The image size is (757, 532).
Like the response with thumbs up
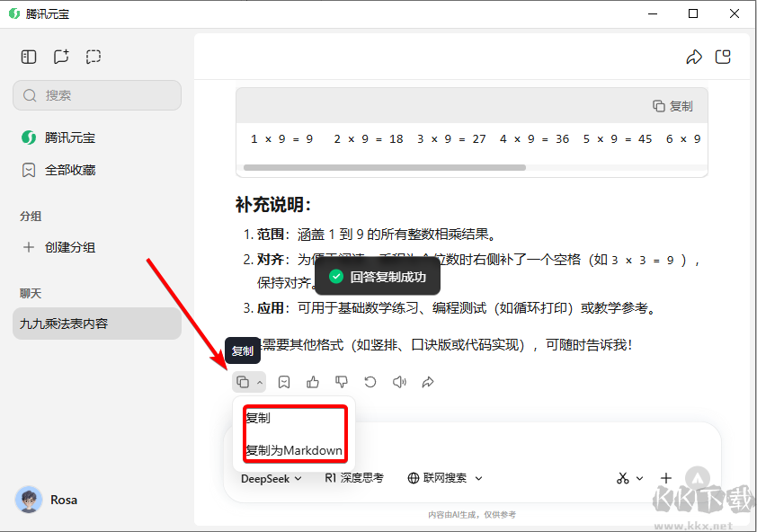tap(312, 382)
